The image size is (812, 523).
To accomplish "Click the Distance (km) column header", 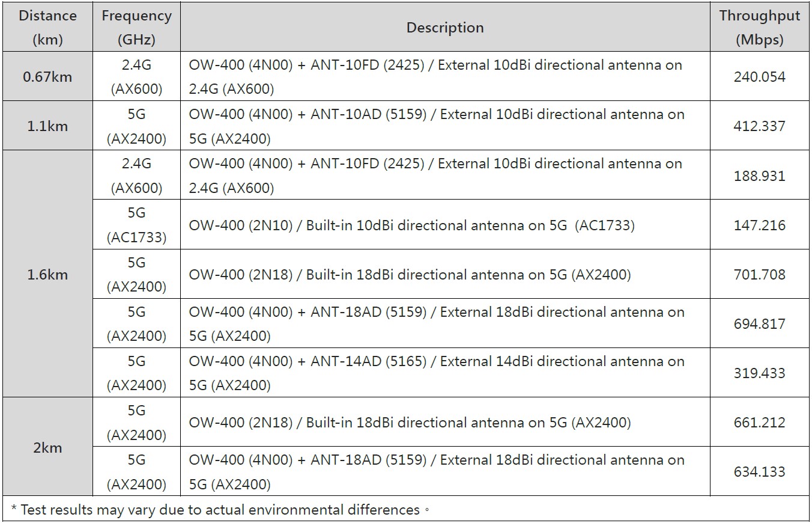I will click(x=47, y=28).
